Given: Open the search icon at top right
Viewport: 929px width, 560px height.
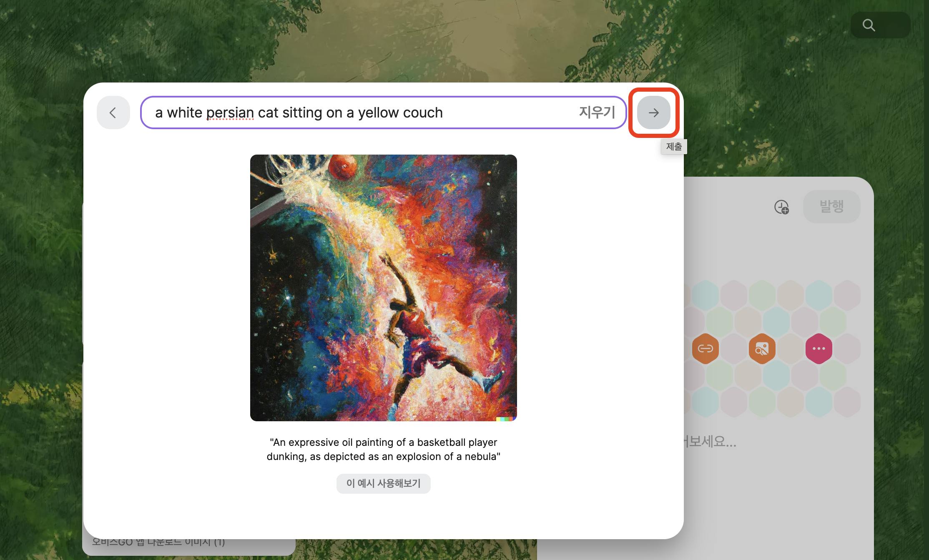Looking at the screenshot, I should (x=869, y=25).
